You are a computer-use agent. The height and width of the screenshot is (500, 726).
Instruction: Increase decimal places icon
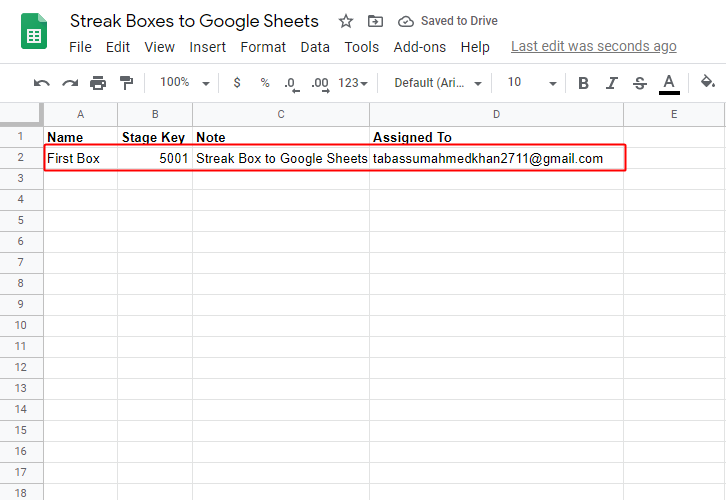tap(320, 84)
